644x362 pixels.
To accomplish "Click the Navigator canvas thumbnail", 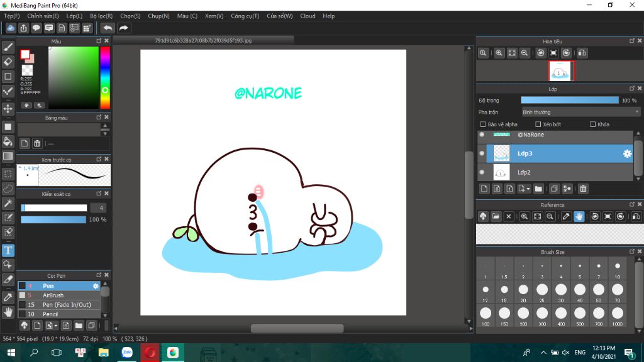I will click(x=560, y=71).
